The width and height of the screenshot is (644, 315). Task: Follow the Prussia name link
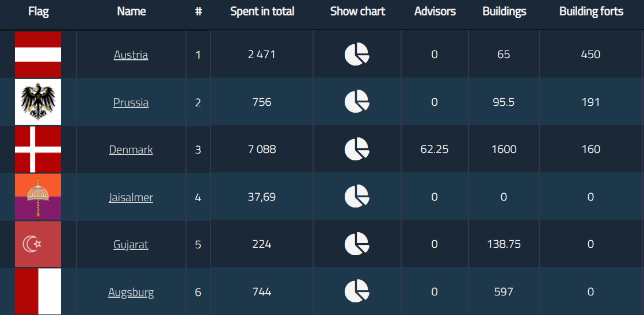[131, 103]
